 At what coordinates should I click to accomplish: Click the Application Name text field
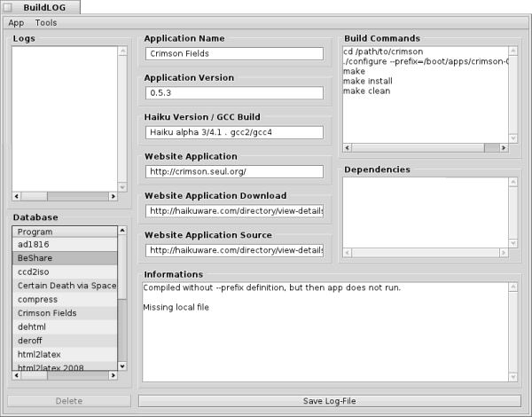pyautogui.click(x=234, y=54)
